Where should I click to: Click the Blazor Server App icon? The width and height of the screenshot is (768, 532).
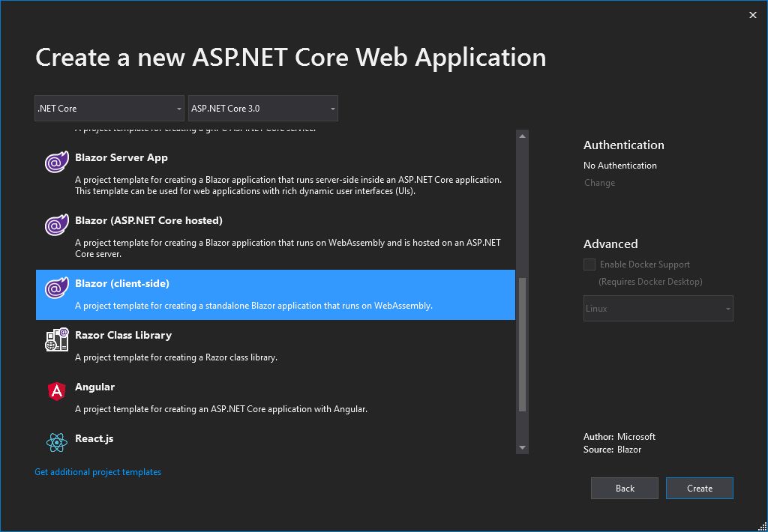[x=57, y=162]
